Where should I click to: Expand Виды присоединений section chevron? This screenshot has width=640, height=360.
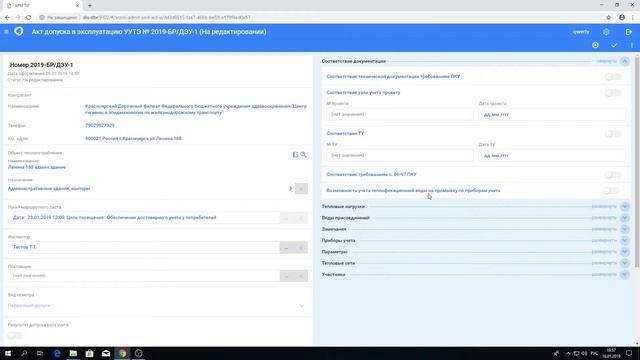pos(625,218)
